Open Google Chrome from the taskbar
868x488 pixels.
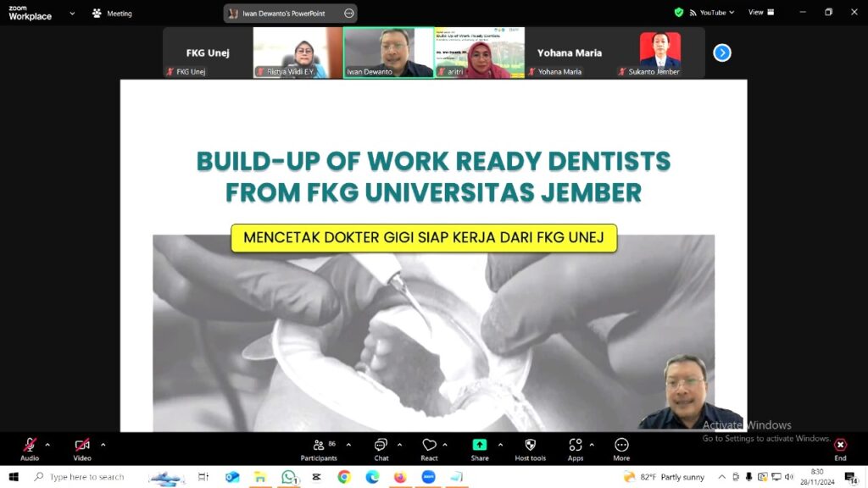(344, 477)
